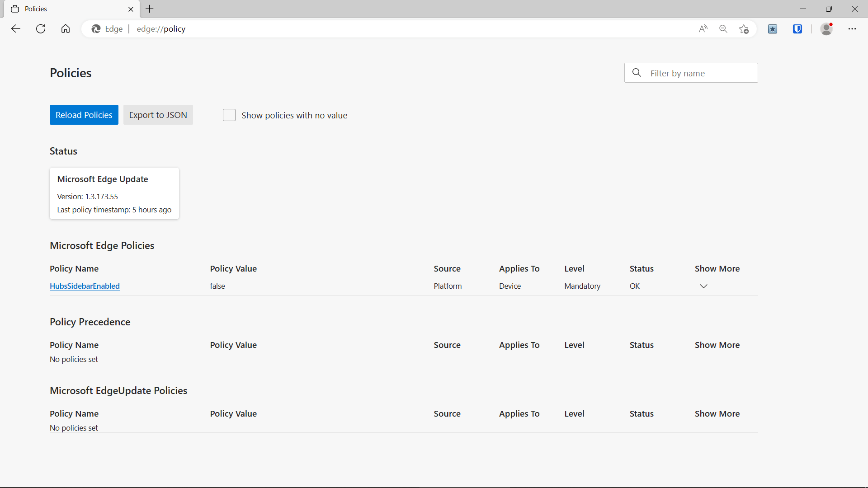Open the user profile avatar
Screen dimensions: 868x488
(827, 29)
